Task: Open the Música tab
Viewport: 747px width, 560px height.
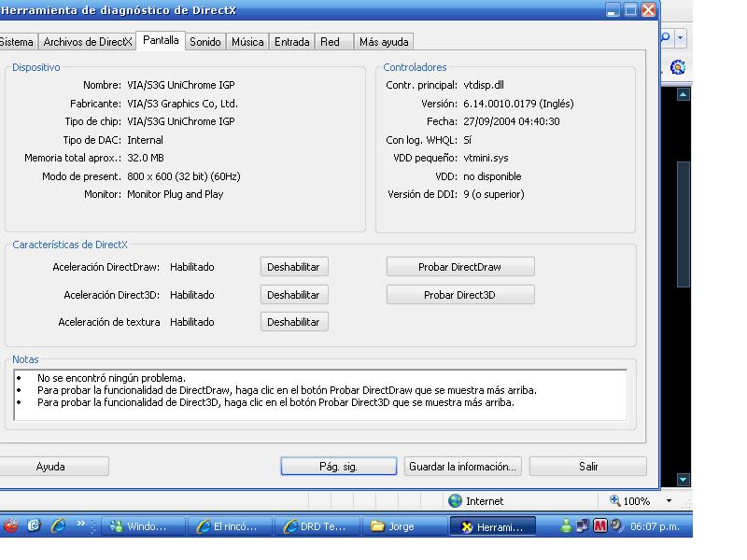Action: click(x=247, y=42)
